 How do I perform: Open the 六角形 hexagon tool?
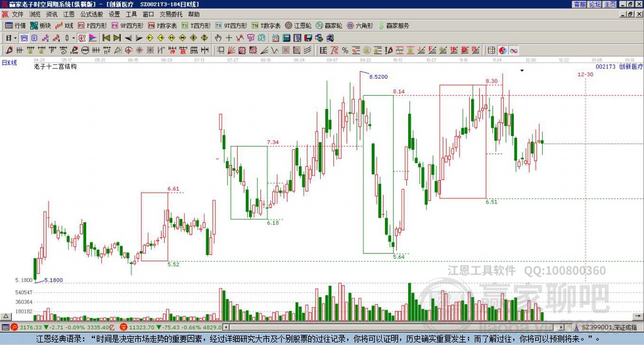pos(360,25)
